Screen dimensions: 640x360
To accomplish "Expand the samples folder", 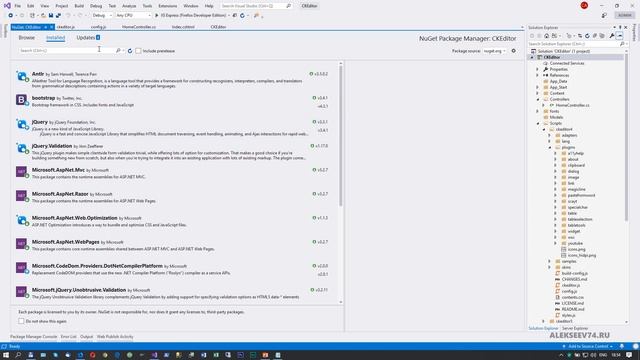I will point(549,261).
